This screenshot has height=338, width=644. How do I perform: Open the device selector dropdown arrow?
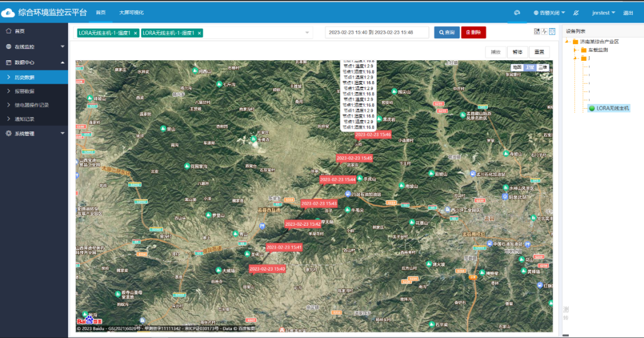(307, 33)
